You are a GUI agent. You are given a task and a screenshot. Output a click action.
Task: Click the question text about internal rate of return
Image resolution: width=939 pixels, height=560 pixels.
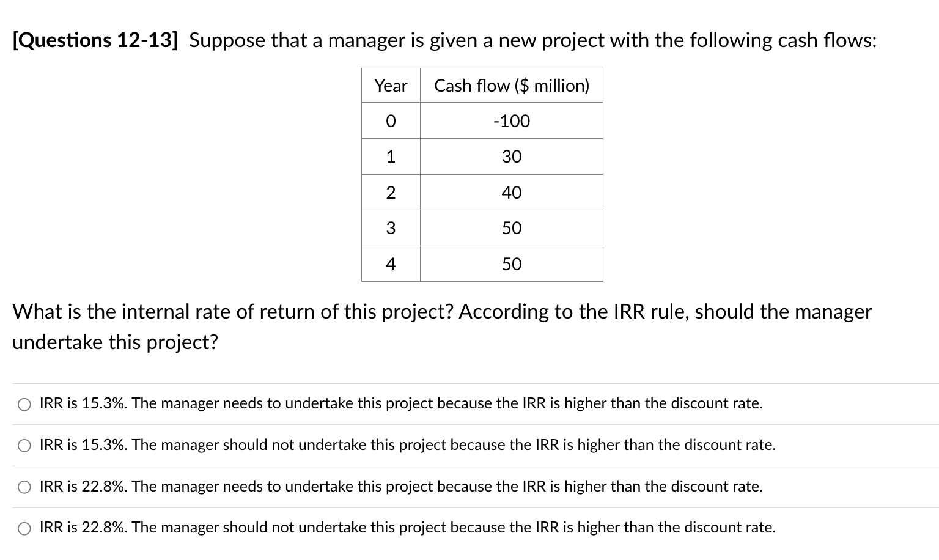(428, 312)
